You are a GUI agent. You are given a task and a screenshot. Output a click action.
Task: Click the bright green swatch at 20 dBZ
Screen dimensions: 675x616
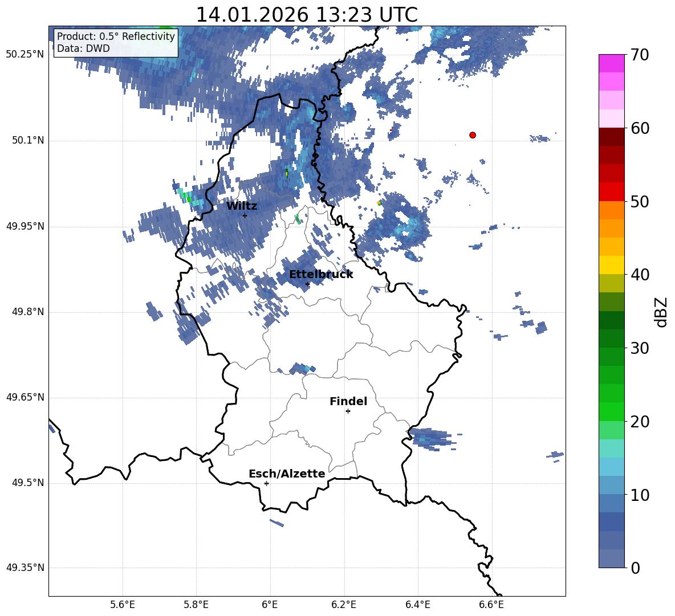point(611,411)
